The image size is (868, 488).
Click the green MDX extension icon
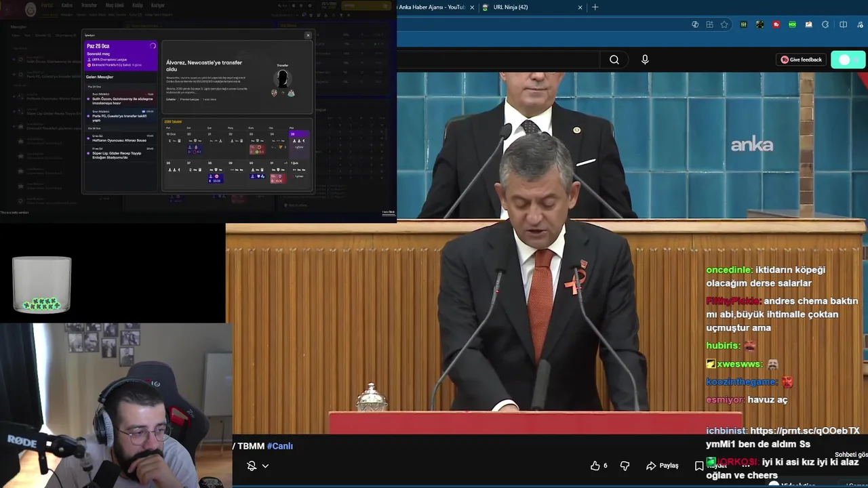point(792,24)
